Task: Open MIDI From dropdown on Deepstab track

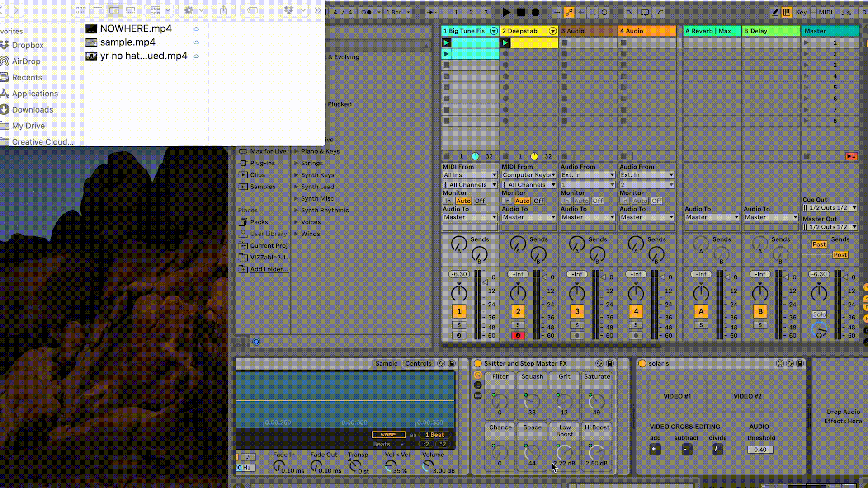Action: pos(529,175)
